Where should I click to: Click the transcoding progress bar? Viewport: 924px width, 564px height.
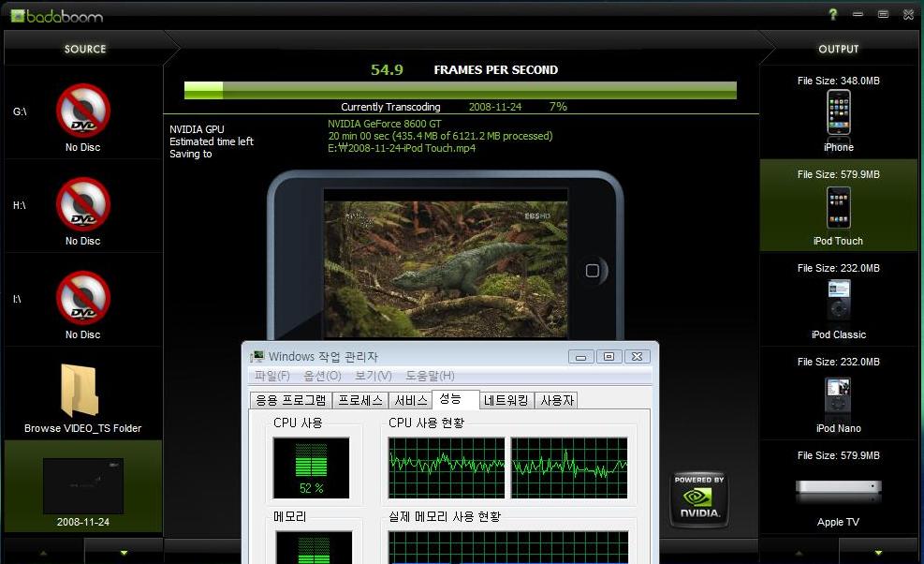pyautogui.click(x=461, y=90)
